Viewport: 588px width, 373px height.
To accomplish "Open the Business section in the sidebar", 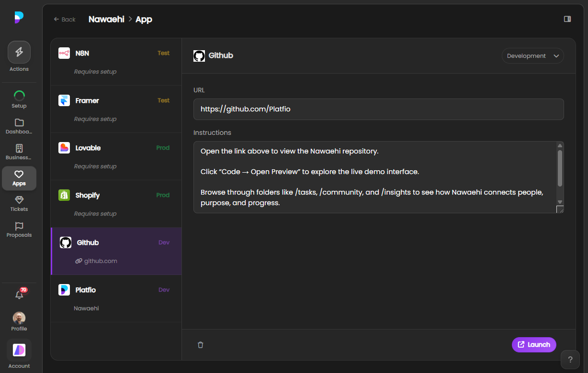I will point(19,149).
